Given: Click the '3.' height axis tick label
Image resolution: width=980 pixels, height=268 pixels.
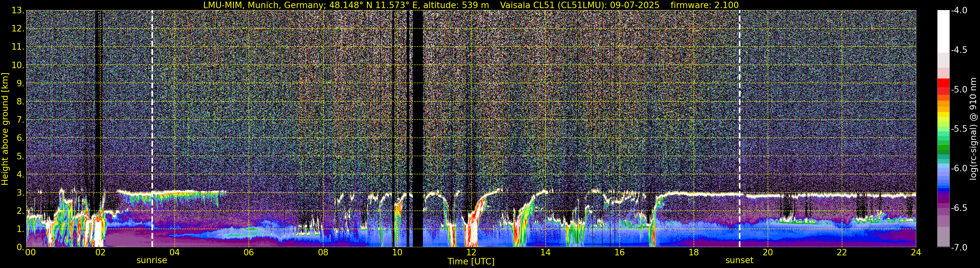Looking at the screenshot, I should (20, 193).
